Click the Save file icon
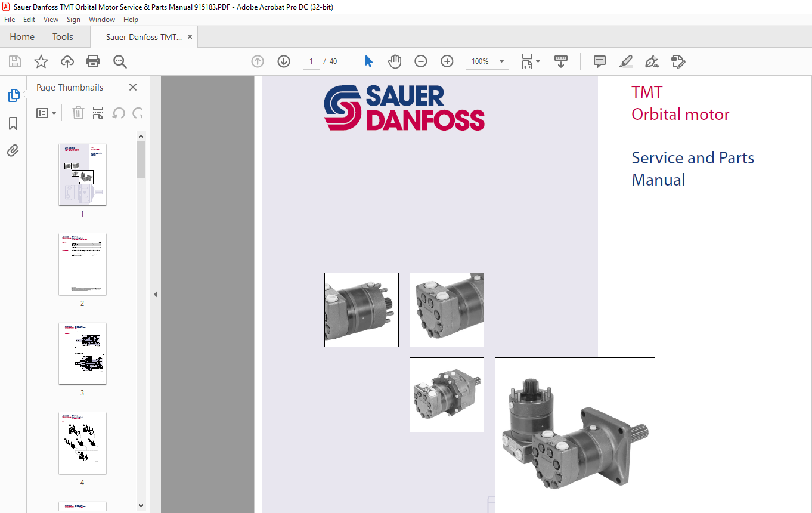812x513 pixels. (x=15, y=61)
